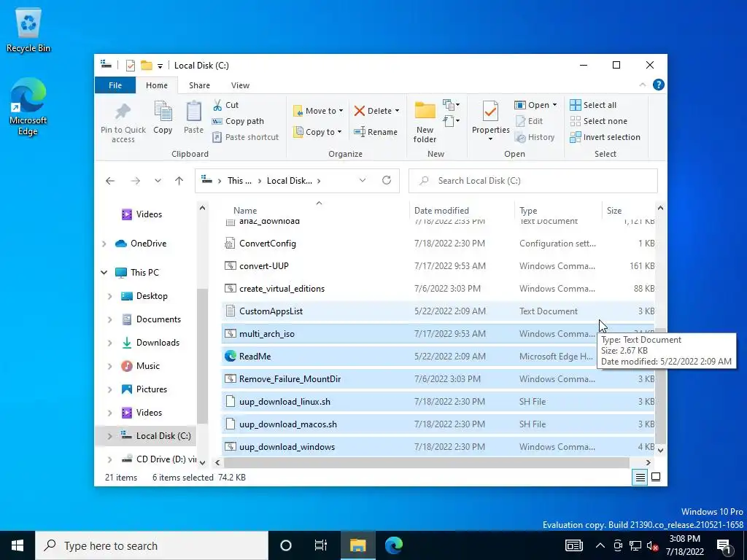Click the file list horizontal scrollbar
Image resolution: width=747 pixels, height=560 pixels.
coord(426,462)
